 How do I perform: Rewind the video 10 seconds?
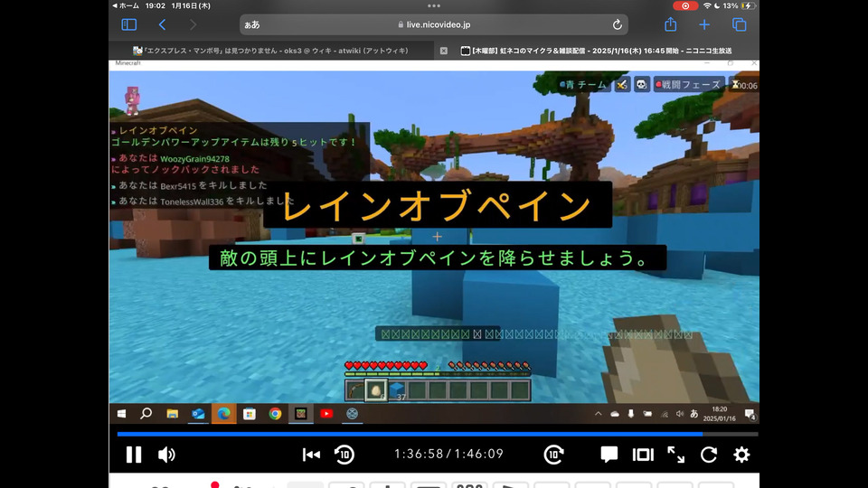tap(344, 455)
